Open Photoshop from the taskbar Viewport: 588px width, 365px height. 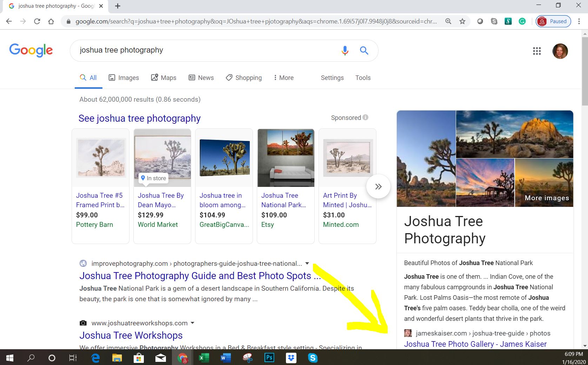[269, 358]
